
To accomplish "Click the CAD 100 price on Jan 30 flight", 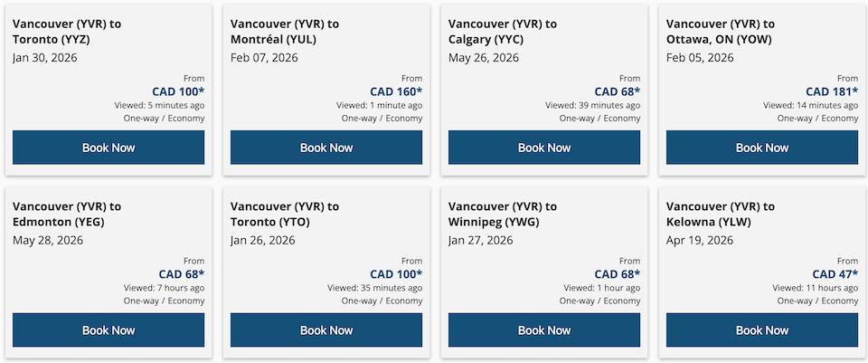I will (177, 91).
